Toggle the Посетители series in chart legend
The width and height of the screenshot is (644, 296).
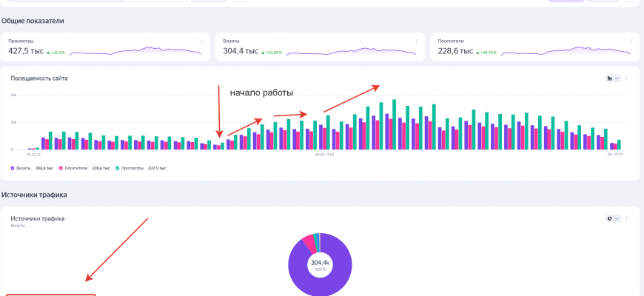(x=74, y=168)
